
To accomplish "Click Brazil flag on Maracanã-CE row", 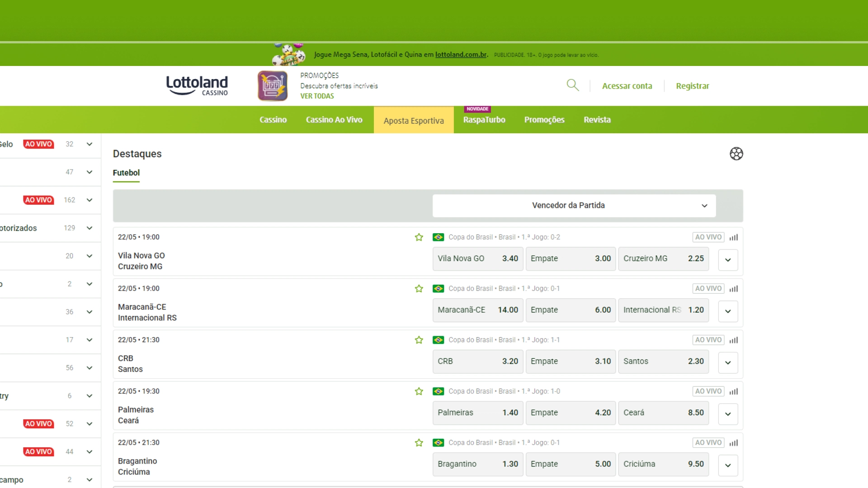I will pos(438,289).
